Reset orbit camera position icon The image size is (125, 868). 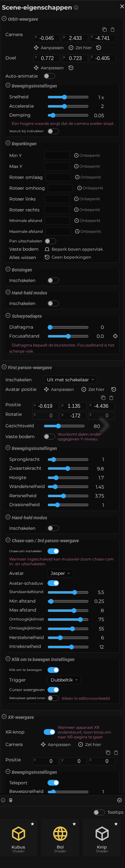click(99, 48)
